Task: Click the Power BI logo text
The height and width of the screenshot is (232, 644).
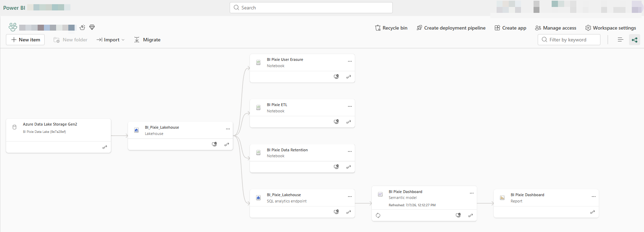Action: click(14, 8)
